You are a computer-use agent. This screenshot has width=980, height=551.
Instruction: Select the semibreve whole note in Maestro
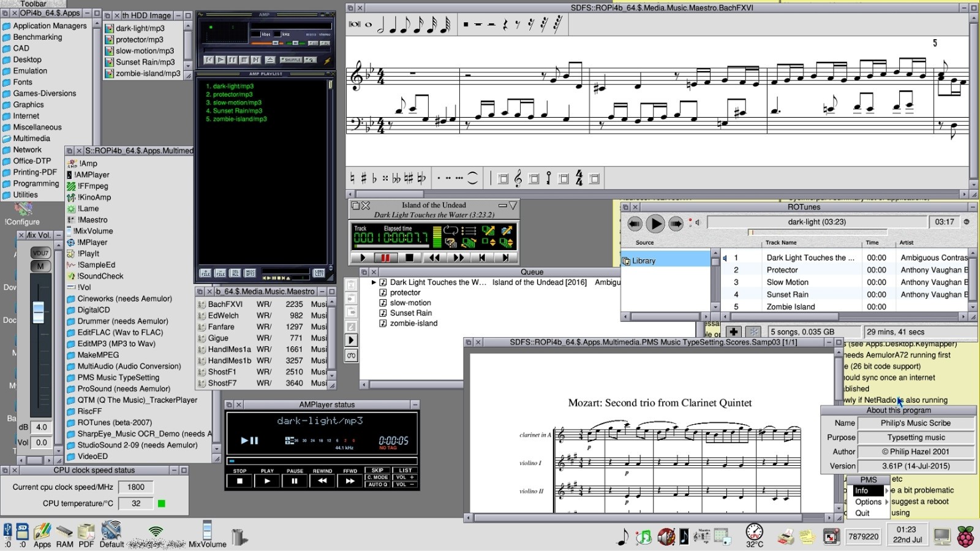pyautogui.click(x=368, y=25)
